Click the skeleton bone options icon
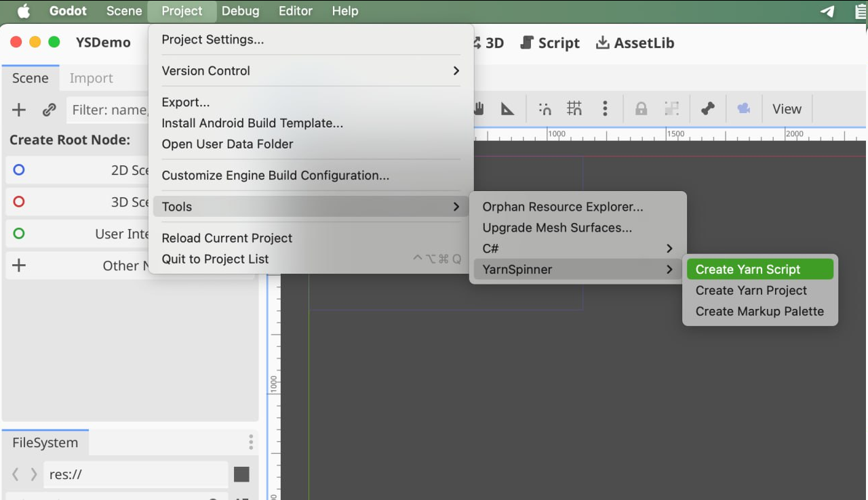 tap(708, 109)
